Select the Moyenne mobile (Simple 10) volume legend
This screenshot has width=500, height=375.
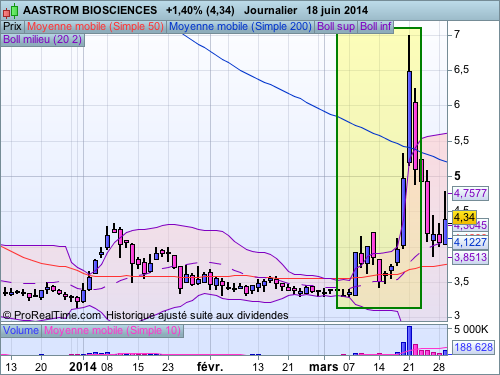[112, 330]
